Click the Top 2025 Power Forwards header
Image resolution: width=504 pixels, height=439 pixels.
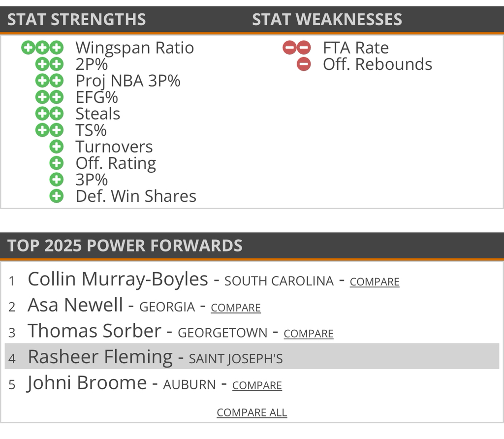coord(125,245)
